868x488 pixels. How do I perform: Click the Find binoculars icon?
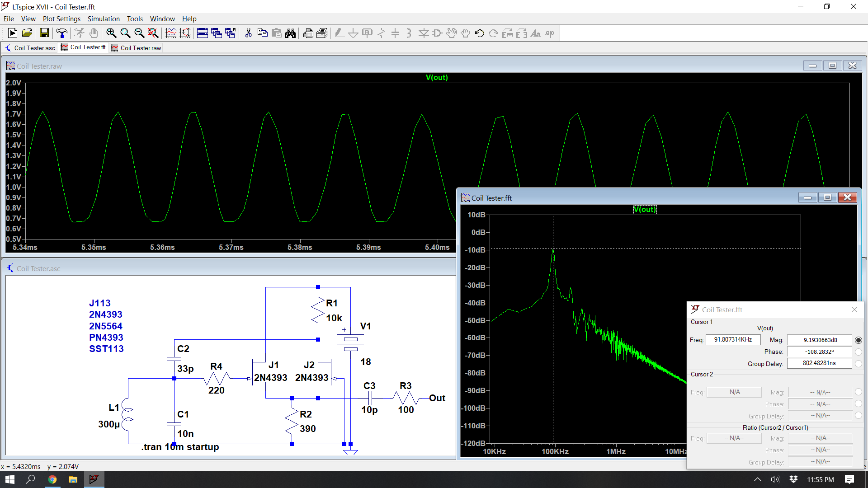[x=290, y=33]
